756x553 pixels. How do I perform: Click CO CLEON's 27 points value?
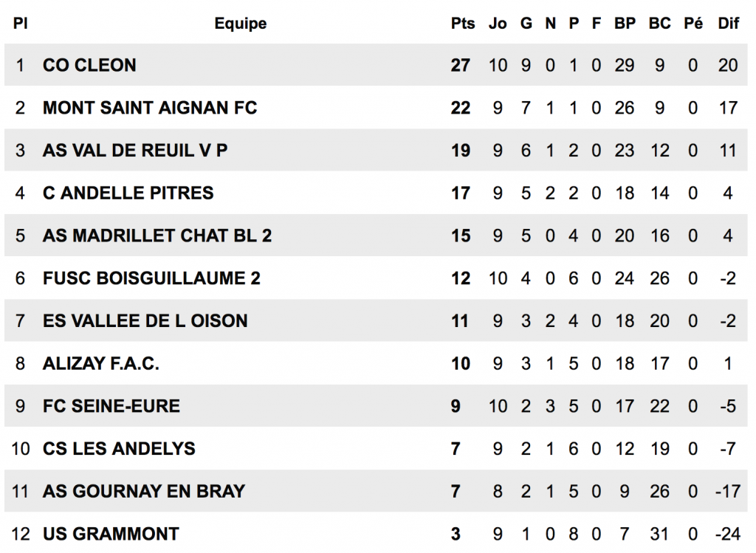461,65
